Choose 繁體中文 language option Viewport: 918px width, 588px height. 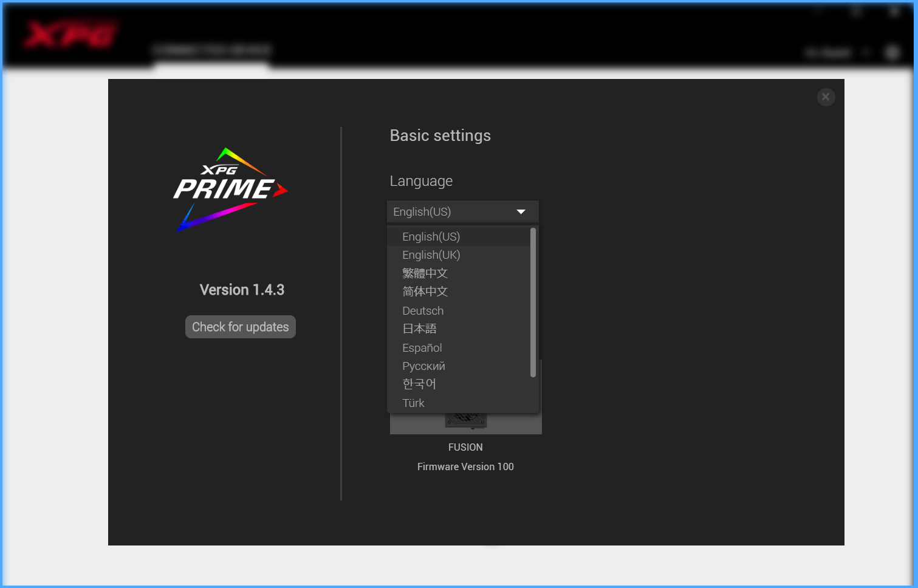[x=459, y=273]
